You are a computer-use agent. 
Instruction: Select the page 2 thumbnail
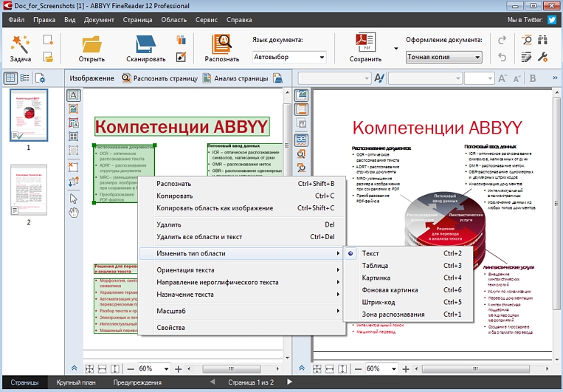(x=29, y=190)
